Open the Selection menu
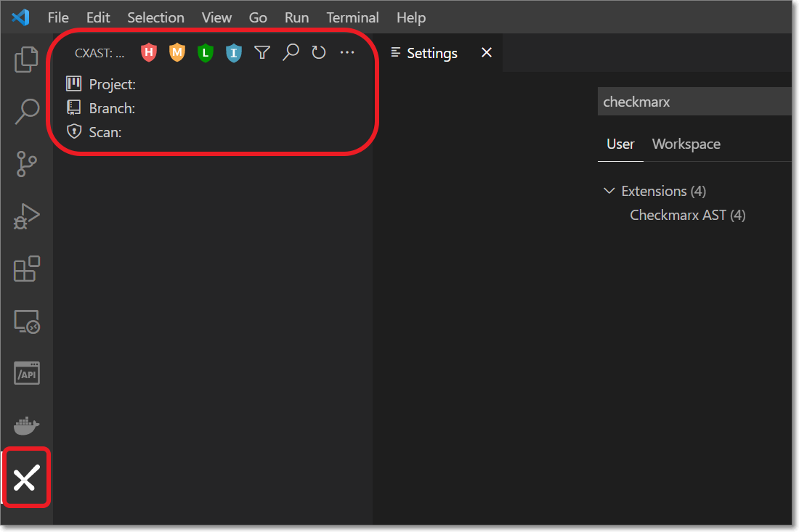 (155, 17)
